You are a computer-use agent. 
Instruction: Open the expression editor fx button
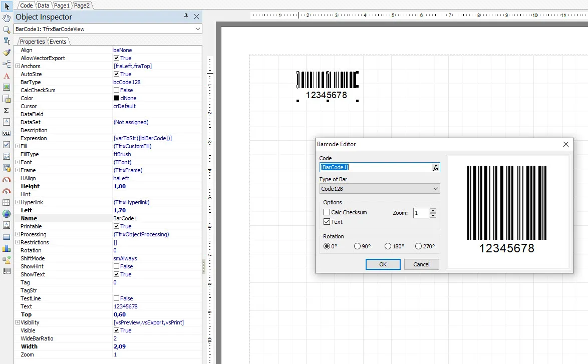coord(436,168)
